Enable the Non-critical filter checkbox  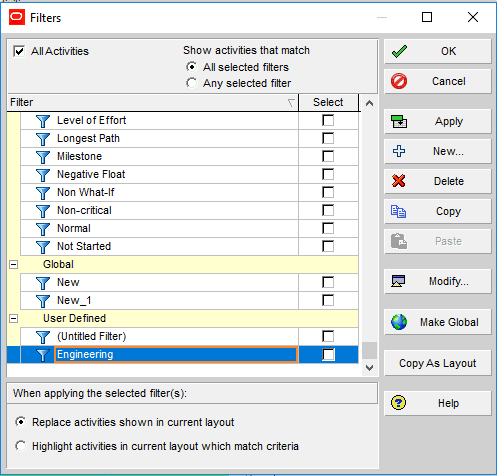click(x=328, y=210)
